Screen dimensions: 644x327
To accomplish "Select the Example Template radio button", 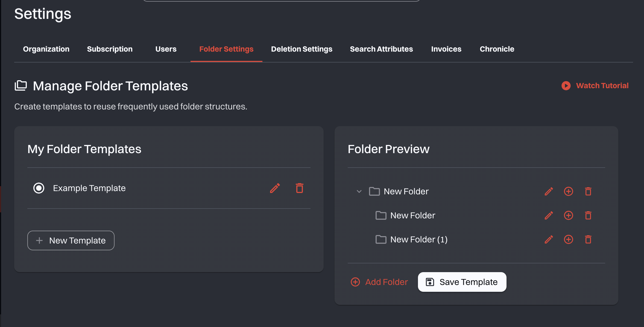I will pos(39,188).
